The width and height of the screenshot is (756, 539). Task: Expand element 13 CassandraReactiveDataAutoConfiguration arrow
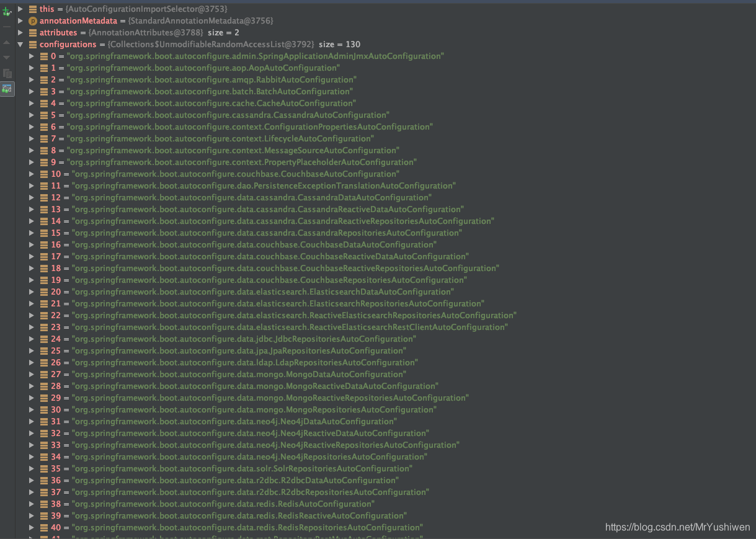tap(32, 210)
